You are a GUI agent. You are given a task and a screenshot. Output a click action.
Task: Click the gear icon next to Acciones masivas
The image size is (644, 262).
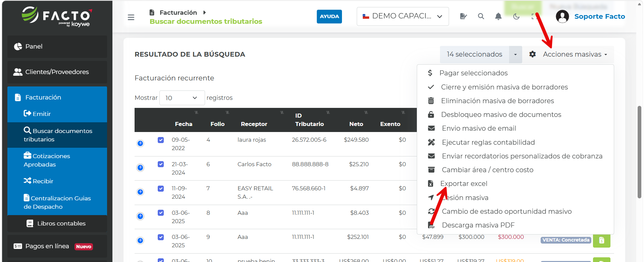point(532,54)
